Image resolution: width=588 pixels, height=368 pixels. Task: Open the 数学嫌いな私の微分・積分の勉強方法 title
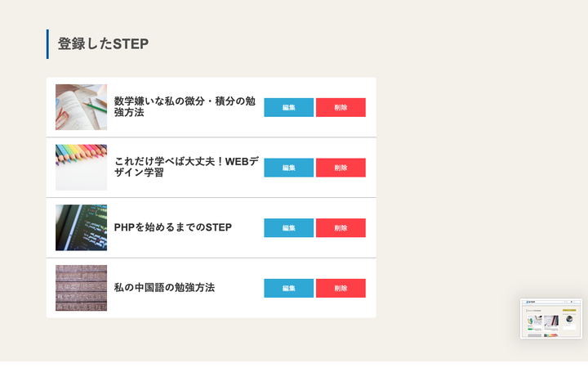(x=185, y=106)
